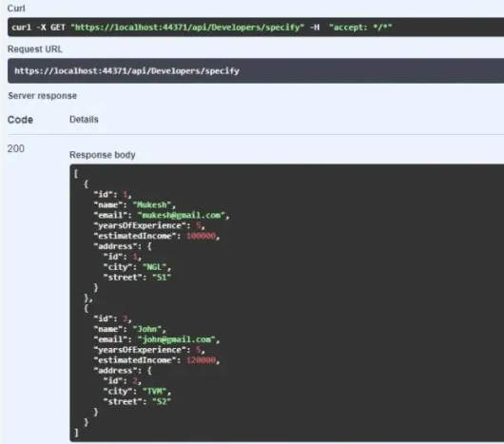Click the Details column header
504x444 pixels.
click(84, 120)
